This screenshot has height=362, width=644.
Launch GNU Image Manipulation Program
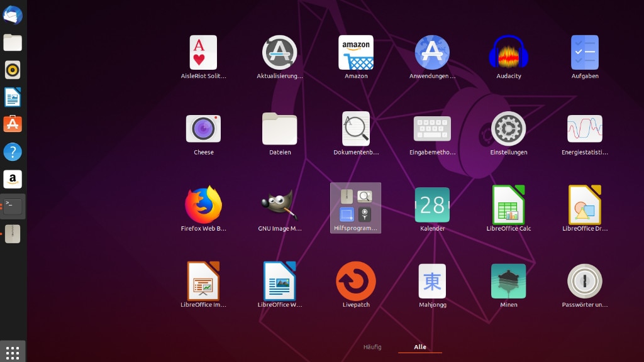coord(279,205)
